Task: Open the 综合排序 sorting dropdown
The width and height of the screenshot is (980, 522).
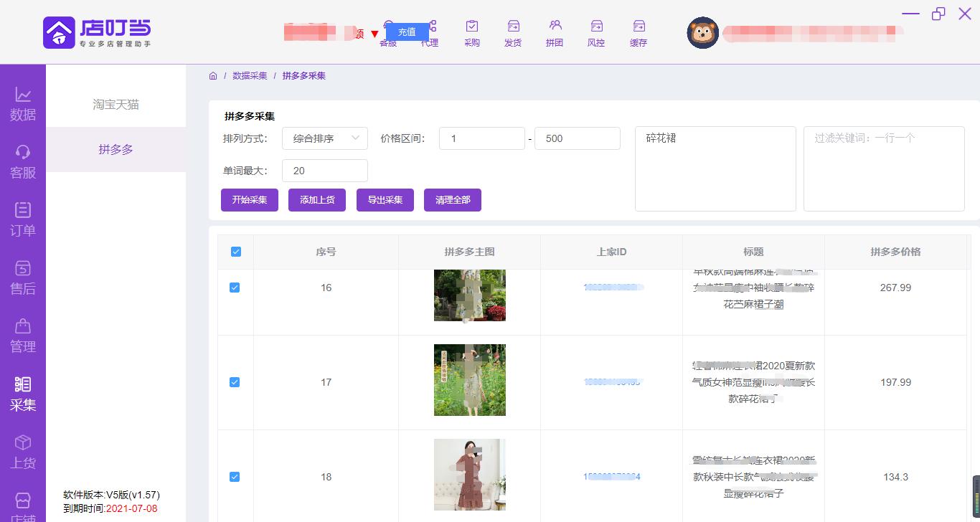Action: 324,138
